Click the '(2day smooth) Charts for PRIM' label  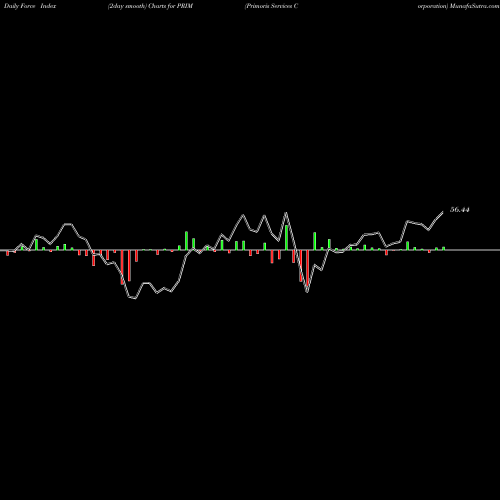(x=150, y=6)
